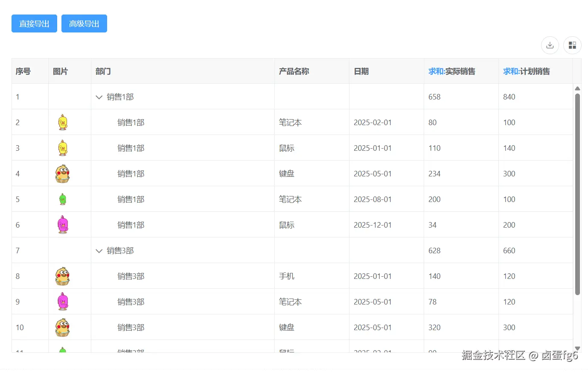Collapse the 销售1部 group row
The height and width of the screenshot is (372, 588).
(99, 97)
